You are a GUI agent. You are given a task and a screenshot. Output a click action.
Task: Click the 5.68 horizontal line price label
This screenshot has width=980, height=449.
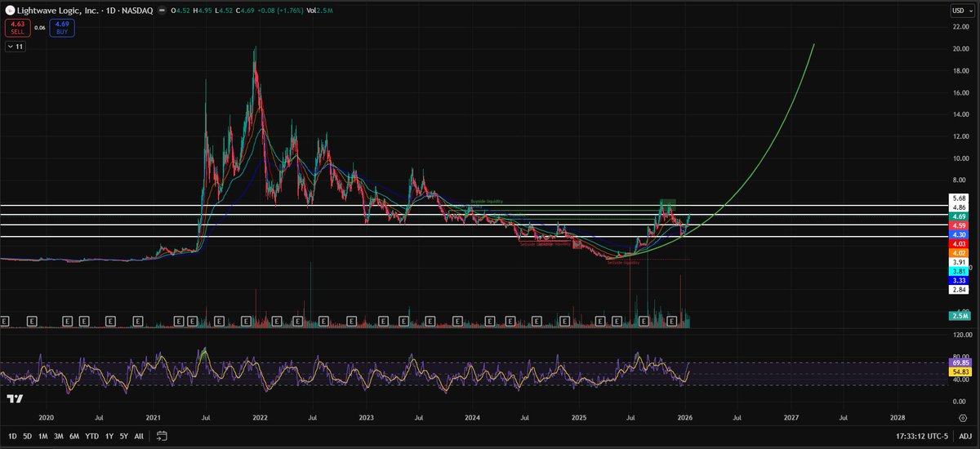[x=958, y=198]
